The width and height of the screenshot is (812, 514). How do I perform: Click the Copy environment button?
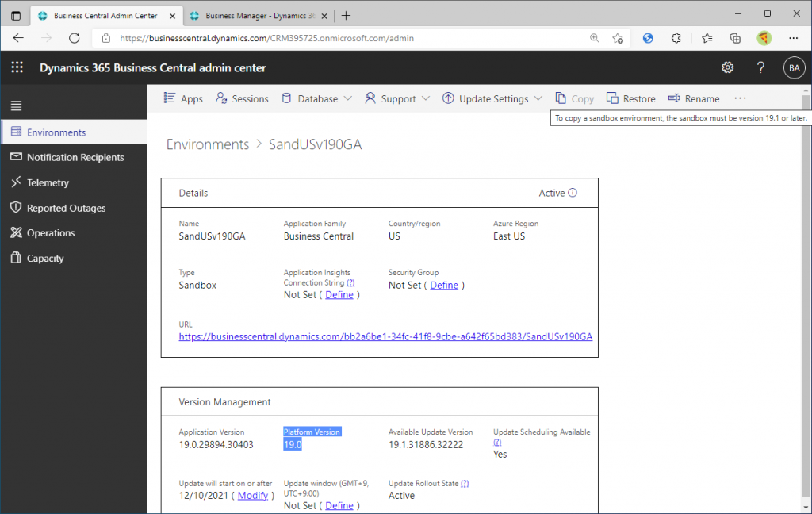click(x=574, y=98)
